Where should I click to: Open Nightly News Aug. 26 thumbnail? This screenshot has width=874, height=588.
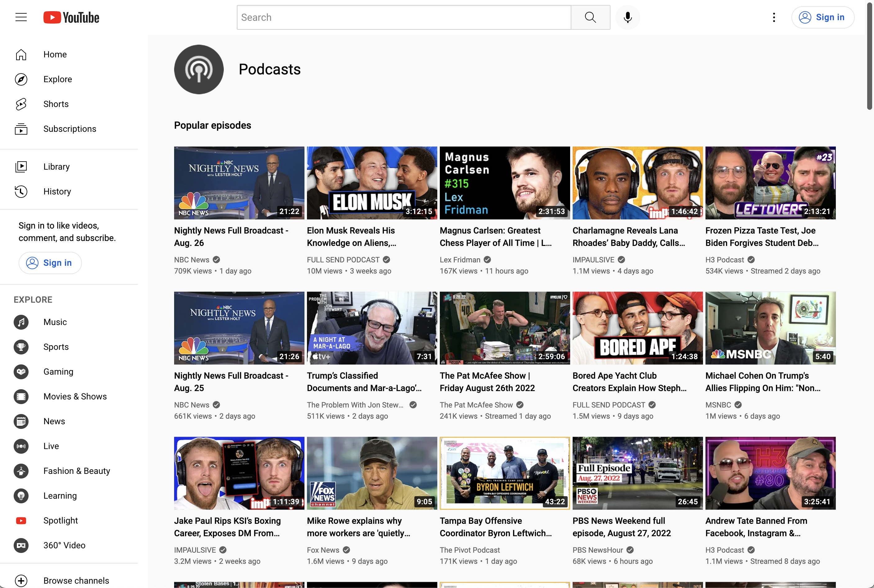pyautogui.click(x=239, y=183)
